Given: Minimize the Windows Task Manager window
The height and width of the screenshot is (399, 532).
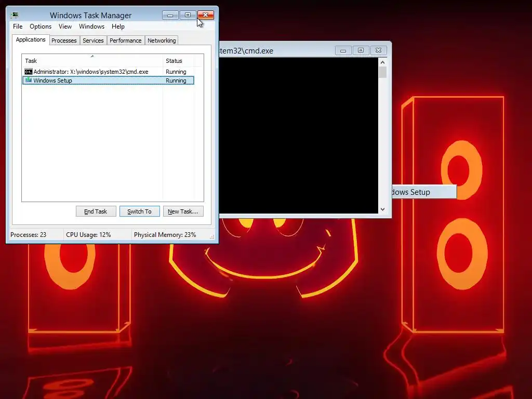Looking at the screenshot, I should click(170, 15).
